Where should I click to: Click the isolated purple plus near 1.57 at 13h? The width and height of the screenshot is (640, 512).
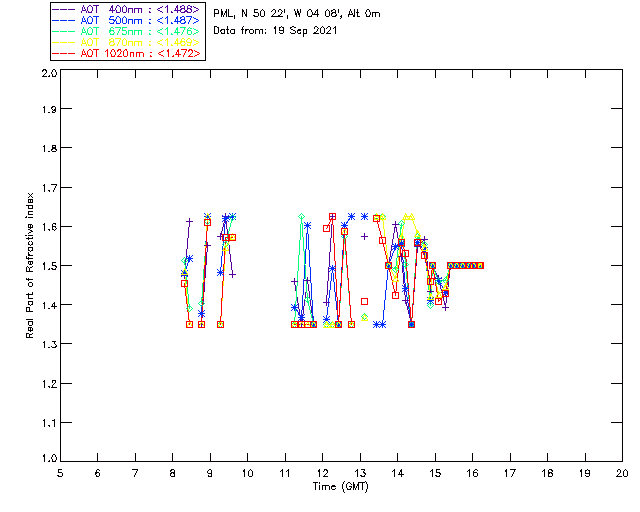point(364,236)
